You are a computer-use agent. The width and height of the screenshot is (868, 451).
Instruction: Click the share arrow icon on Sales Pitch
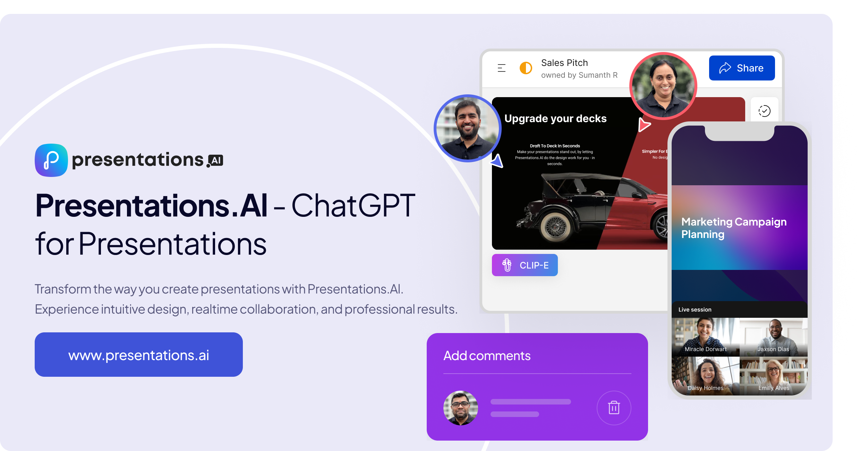730,68
